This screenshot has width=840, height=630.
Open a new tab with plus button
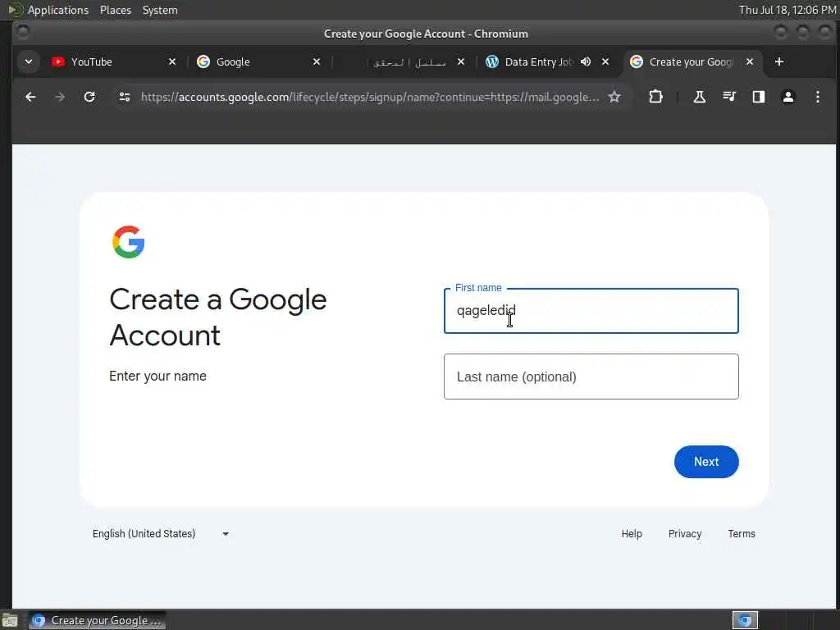point(779,62)
